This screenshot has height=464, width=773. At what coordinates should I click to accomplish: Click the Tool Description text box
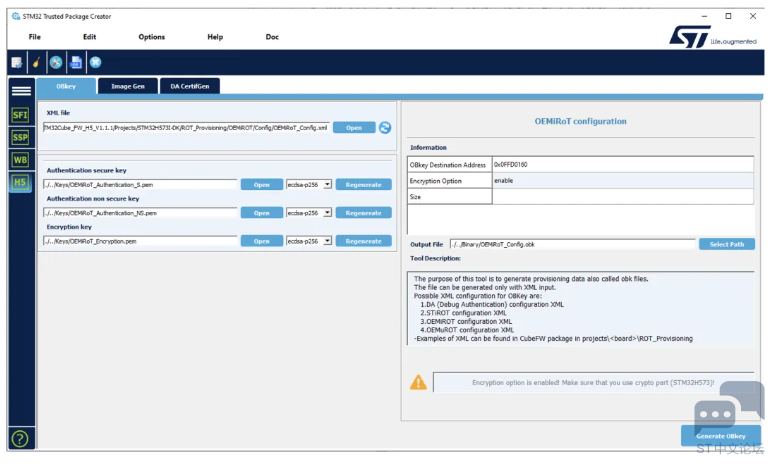[x=581, y=309]
